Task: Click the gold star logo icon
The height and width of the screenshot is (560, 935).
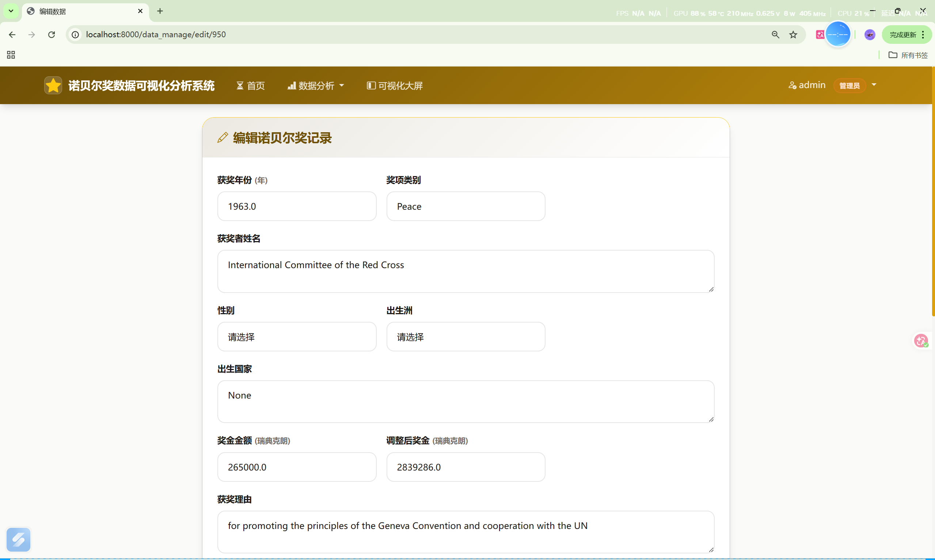Action: [x=53, y=85]
